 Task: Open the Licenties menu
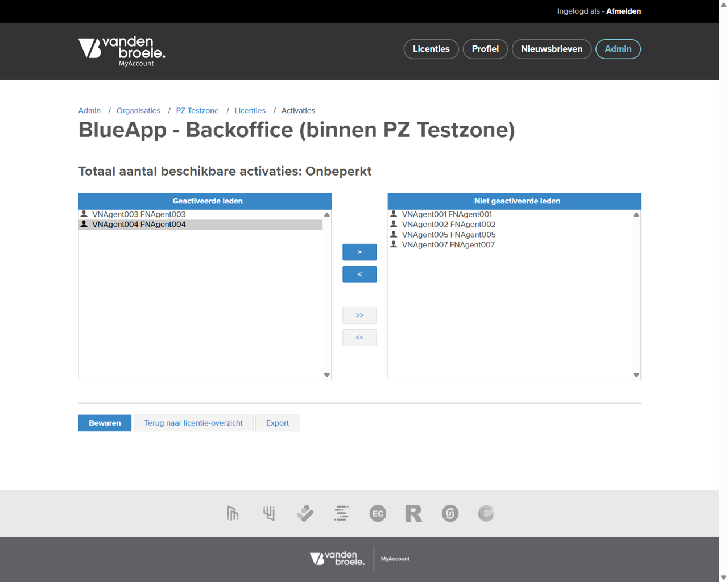tap(431, 49)
